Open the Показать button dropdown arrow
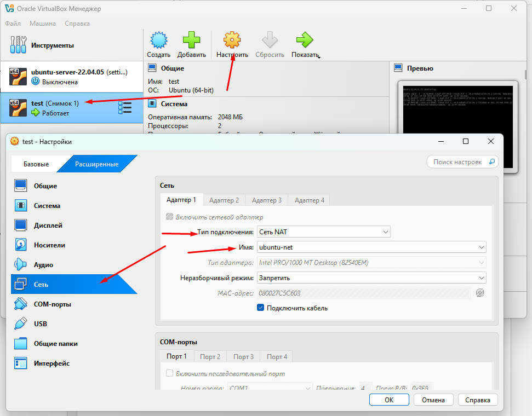 point(319,57)
